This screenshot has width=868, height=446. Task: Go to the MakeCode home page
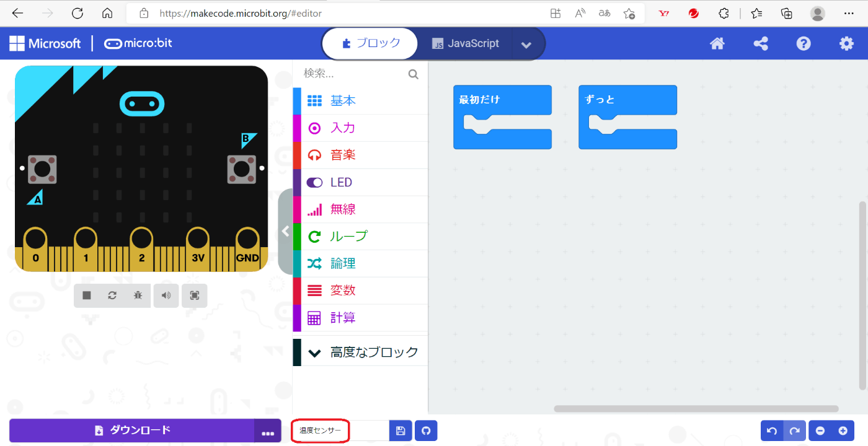click(717, 43)
